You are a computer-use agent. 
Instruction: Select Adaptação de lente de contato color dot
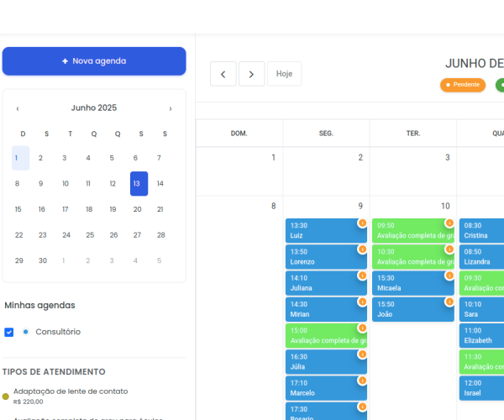tap(6, 396)
